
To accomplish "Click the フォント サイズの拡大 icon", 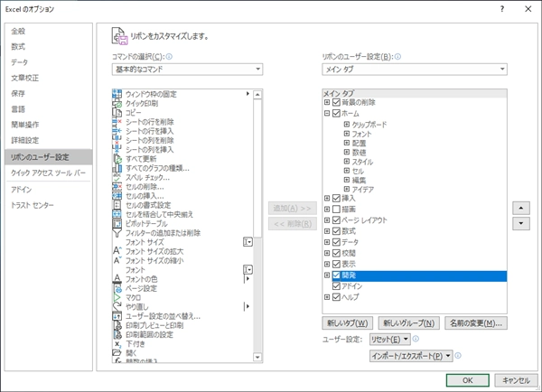I will coord(117,251).
